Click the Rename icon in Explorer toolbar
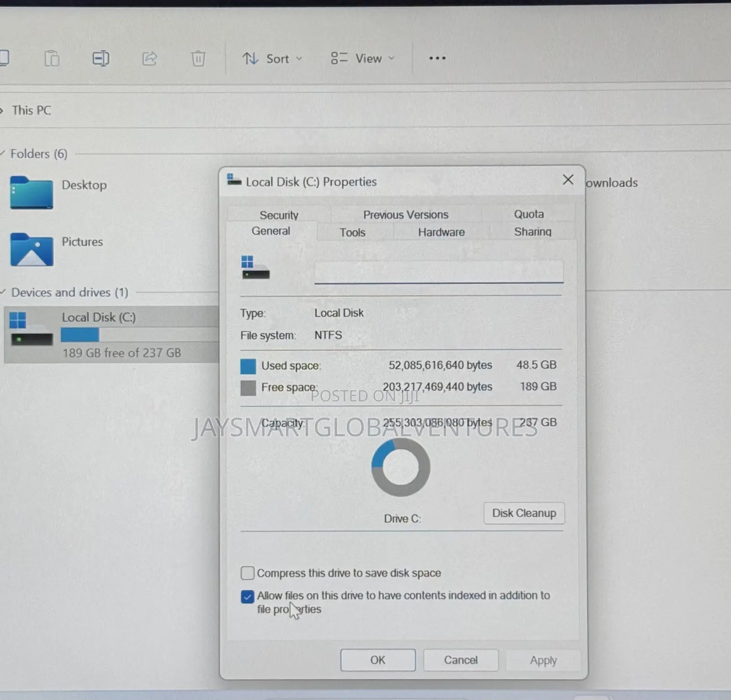 click(101, 58)
